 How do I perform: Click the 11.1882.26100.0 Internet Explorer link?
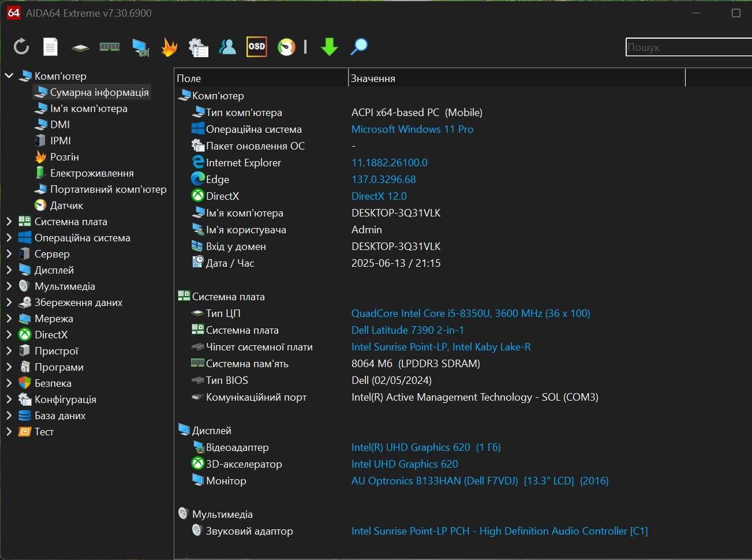[390, 162]
